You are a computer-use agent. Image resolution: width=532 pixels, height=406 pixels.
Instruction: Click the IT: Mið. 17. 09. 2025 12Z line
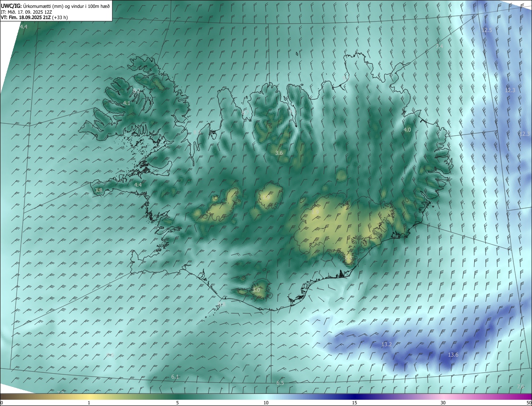(x=26, y=12)
